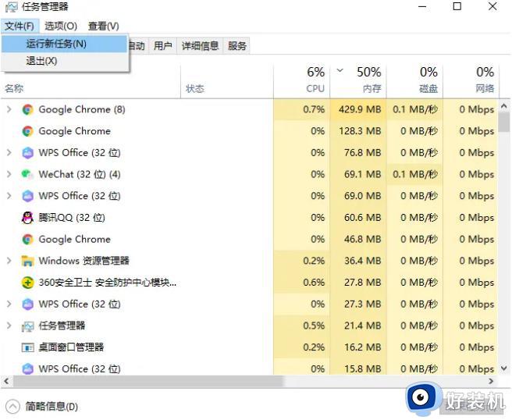Expand the WeChat (32 位) (4) group

point(9,174)
